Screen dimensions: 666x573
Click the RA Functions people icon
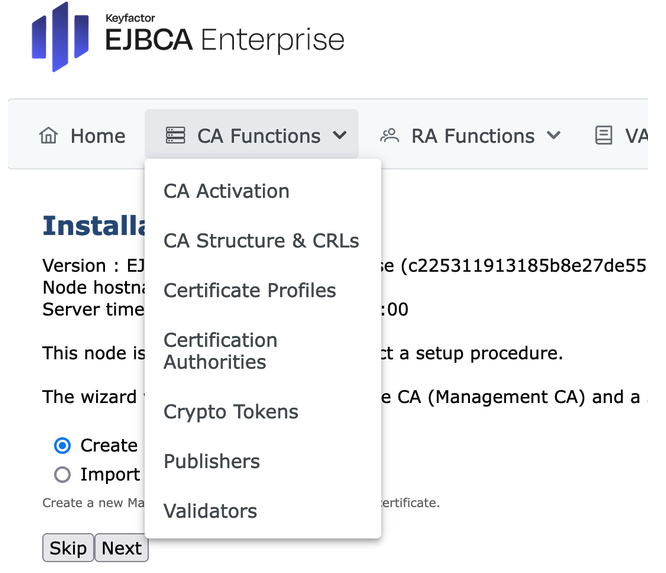click(390, 136)
